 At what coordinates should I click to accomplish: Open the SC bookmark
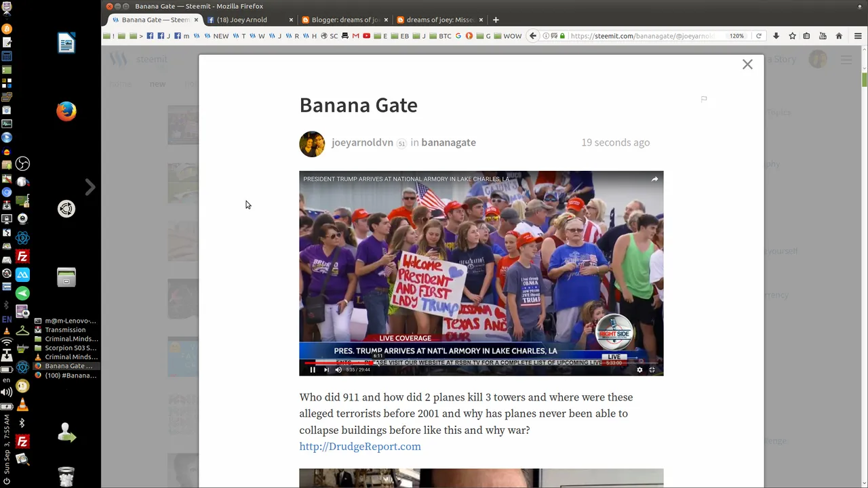tap(330, 36)
